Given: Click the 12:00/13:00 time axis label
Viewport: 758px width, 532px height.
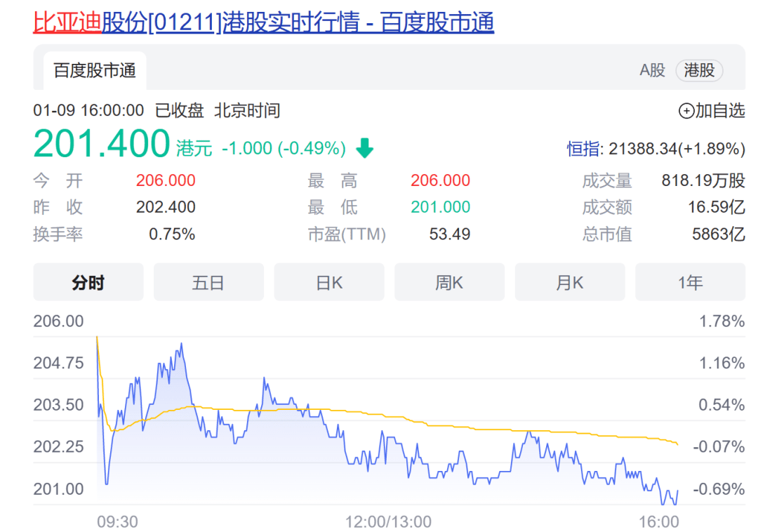Looking at the screenshot, I should pyautogui.click(x=388, y=521).
